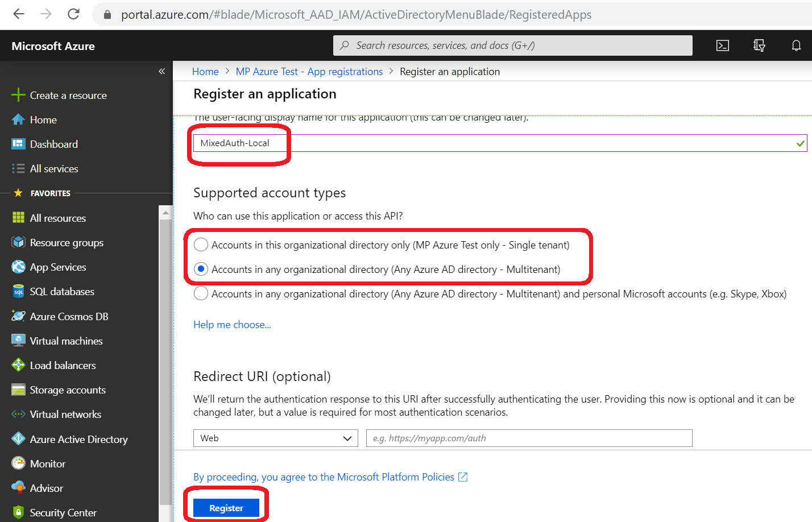
Task: Select Multitenant and personal Microsoft accounts option
Action: (x=201, y=294)
